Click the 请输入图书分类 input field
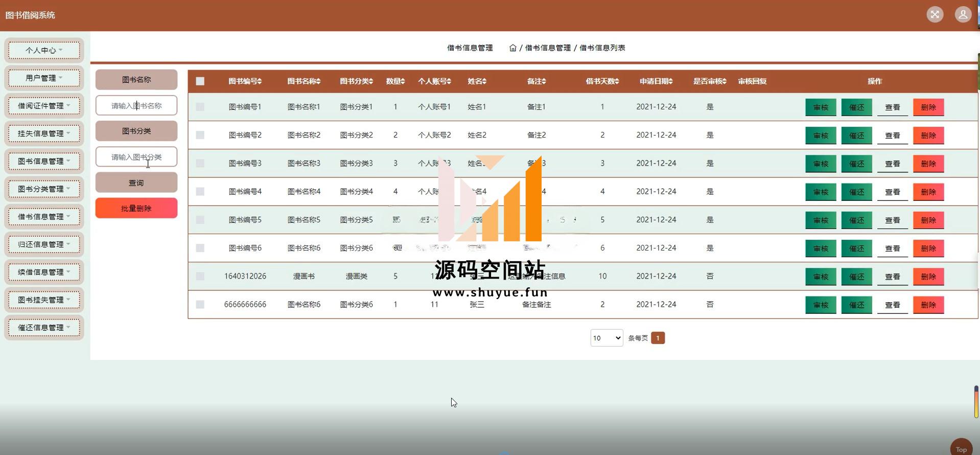This screenshot has height=455, width=980. [x=136, y=157]
